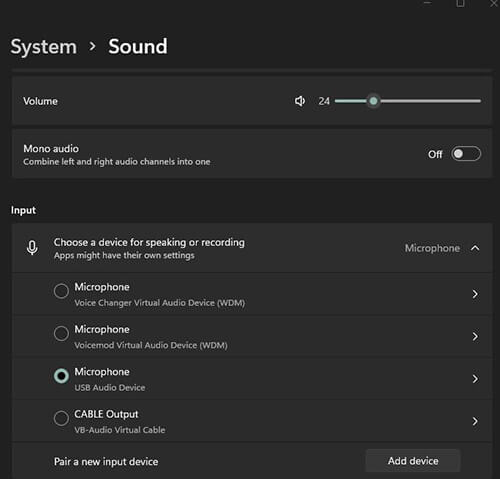Open Voicemod Virtual Audio Device details arrow
This screenshot has height=479, width=500.
pos(475,336)
